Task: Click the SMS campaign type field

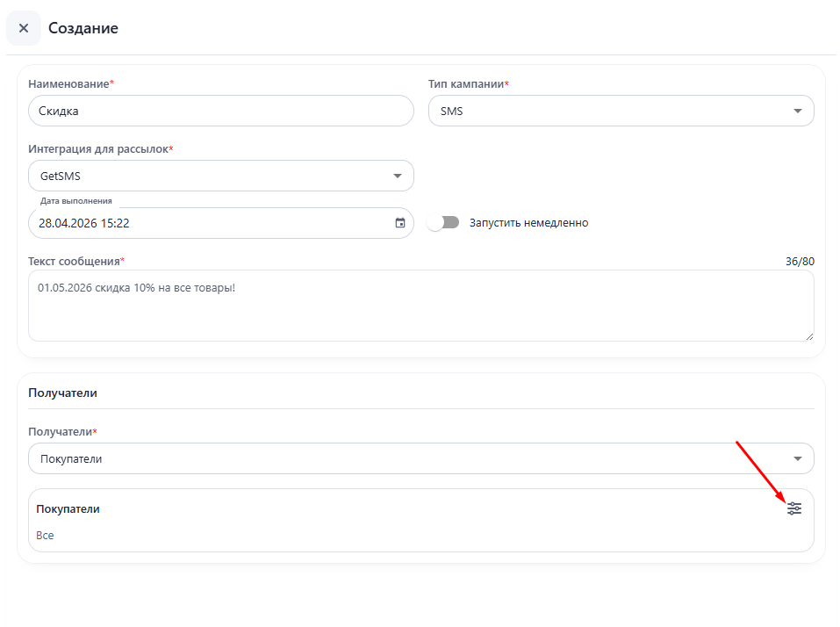Action: tap(606, 111)
